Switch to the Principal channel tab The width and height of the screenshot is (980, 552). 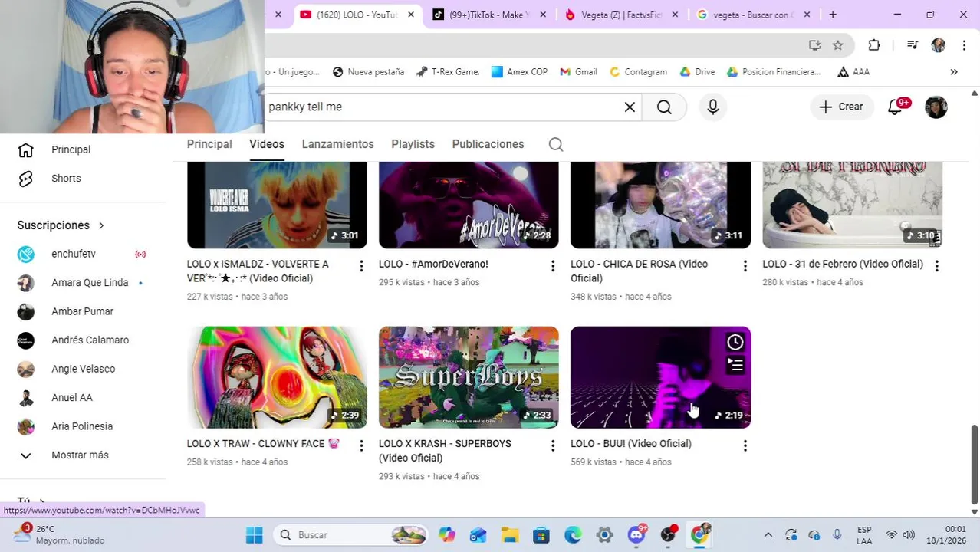209,144
